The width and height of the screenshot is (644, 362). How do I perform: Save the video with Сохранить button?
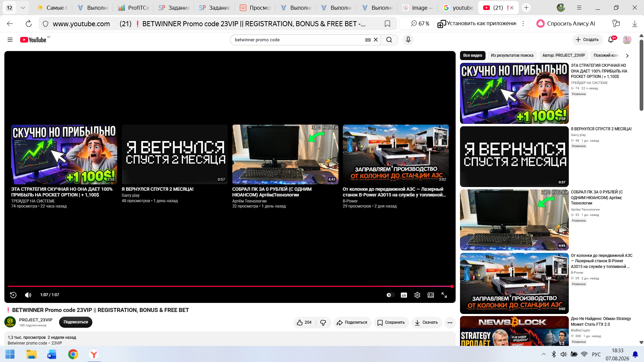(391, 322)
